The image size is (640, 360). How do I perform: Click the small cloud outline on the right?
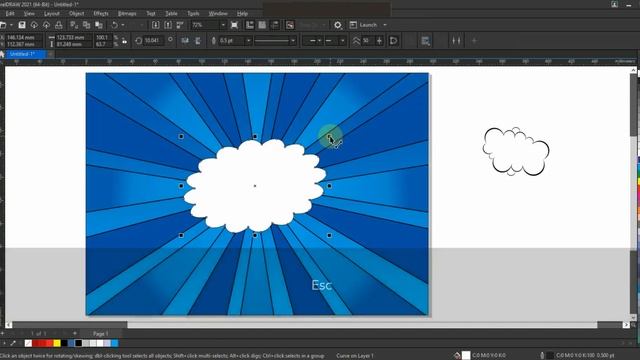(516, 151)
